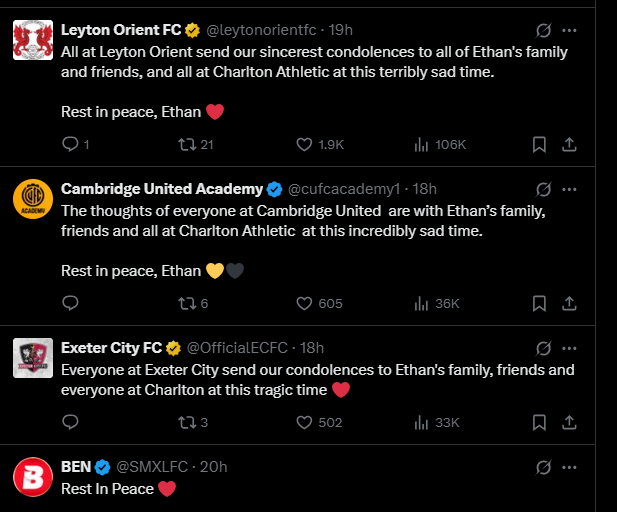Image resolution: width=617 pixels, height=512 pixels.
Task: Open the Cambridge United Academy avatar
Action: click(x=33, y=199)
